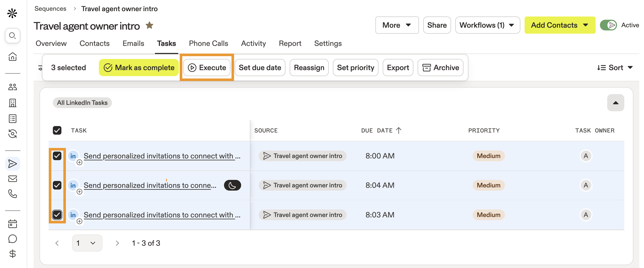The height and width of the screenshot is (268, 644).
Task: Uncheck the first LinkedIn task's checkbox
Action: [x=57, y=156]
